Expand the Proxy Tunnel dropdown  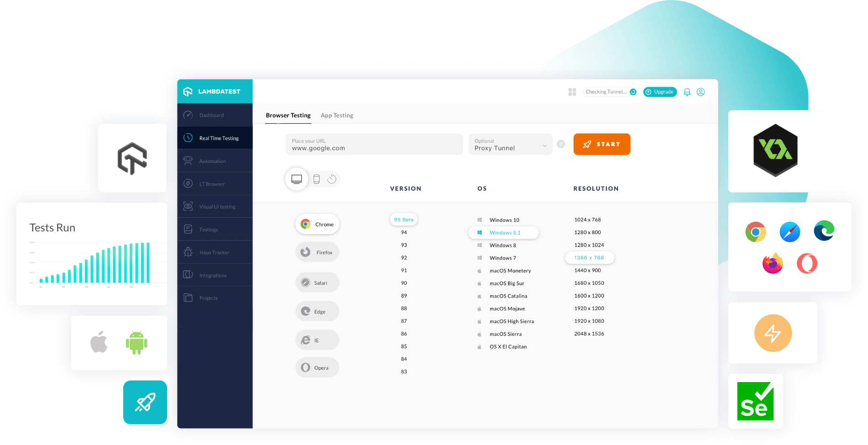point(510,144)
